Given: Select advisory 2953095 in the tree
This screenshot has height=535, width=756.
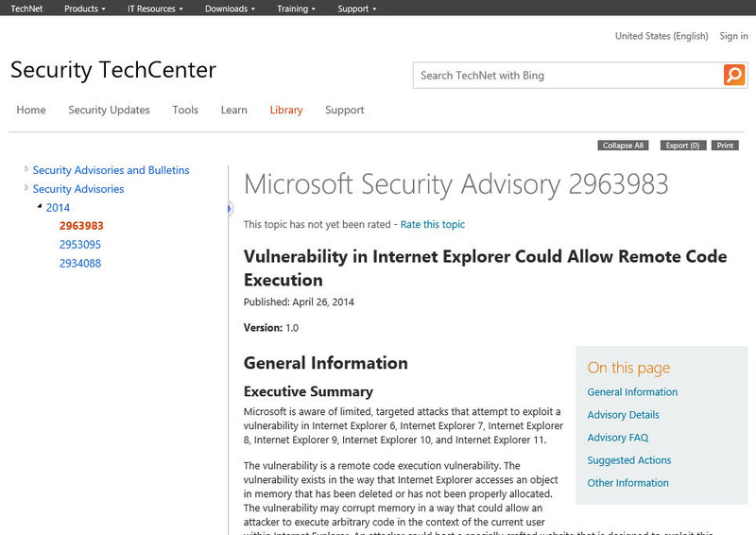Looking at the screenshot, I should 80,245.
